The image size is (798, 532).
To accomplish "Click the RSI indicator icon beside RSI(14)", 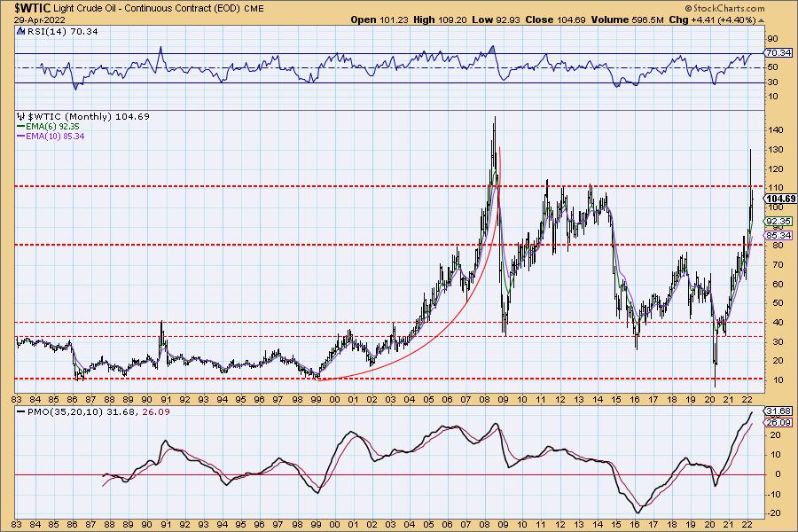I will [20, 32].
